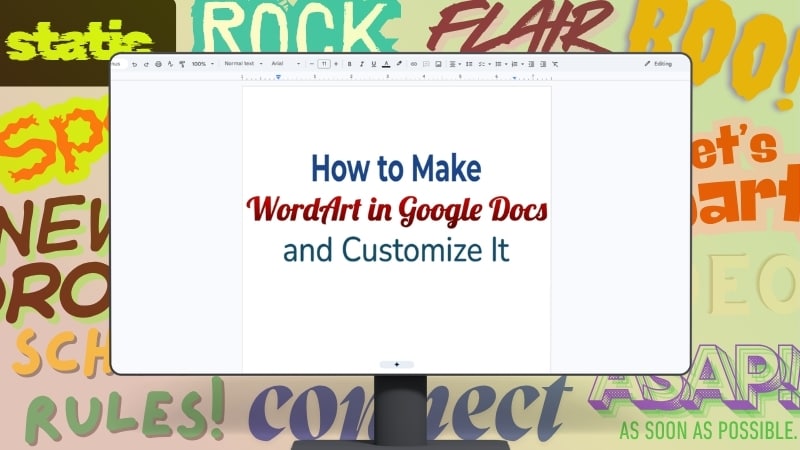Open the text alignment dropdown
Viewport: 800px width, 450px height.
(x=455, y=64)
